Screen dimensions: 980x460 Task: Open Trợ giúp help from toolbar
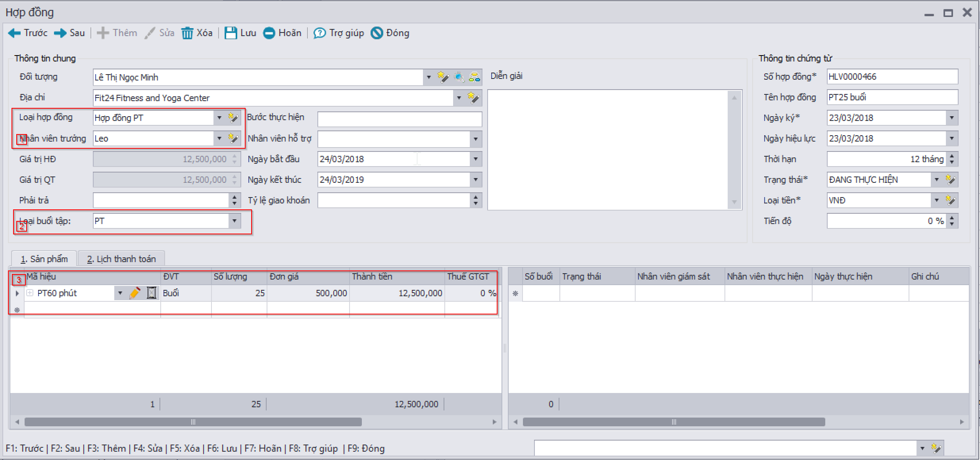click(319, 33)
